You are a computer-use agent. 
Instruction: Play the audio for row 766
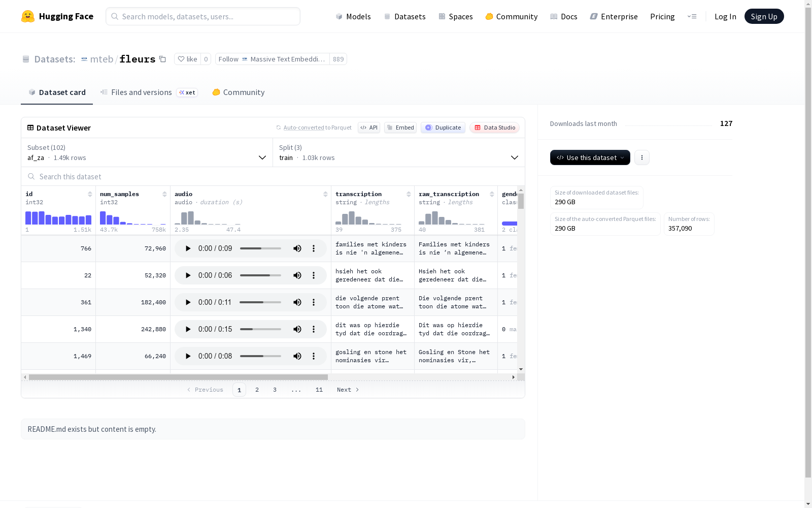point(188,248)
